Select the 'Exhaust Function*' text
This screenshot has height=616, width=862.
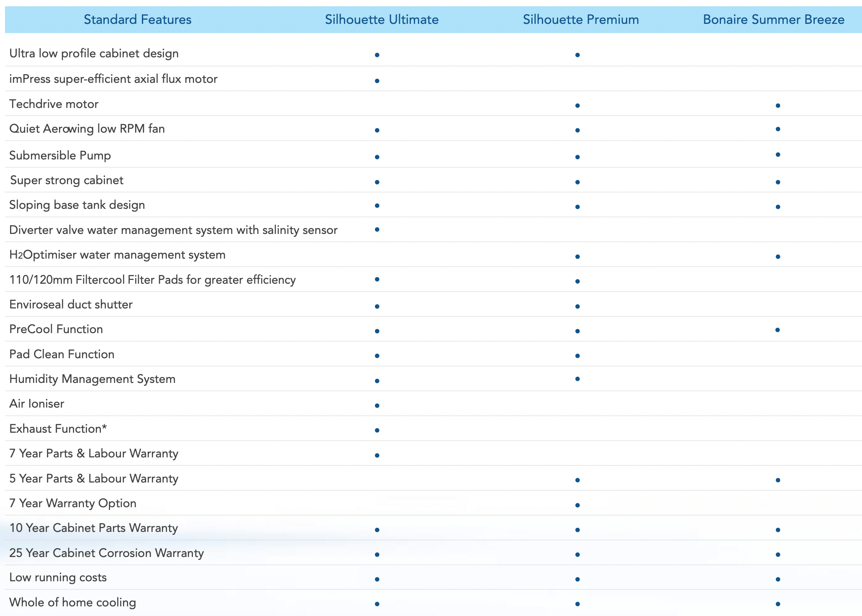pos(58,429)
